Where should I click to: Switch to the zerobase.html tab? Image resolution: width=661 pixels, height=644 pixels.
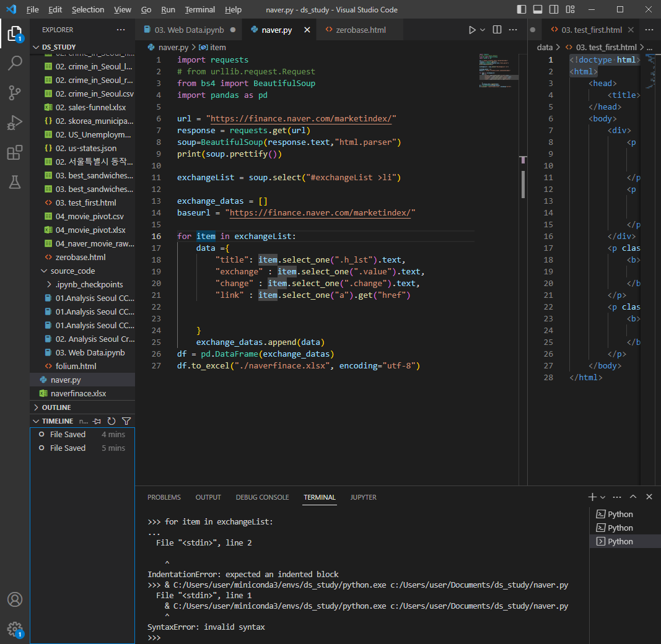(361, 30)
